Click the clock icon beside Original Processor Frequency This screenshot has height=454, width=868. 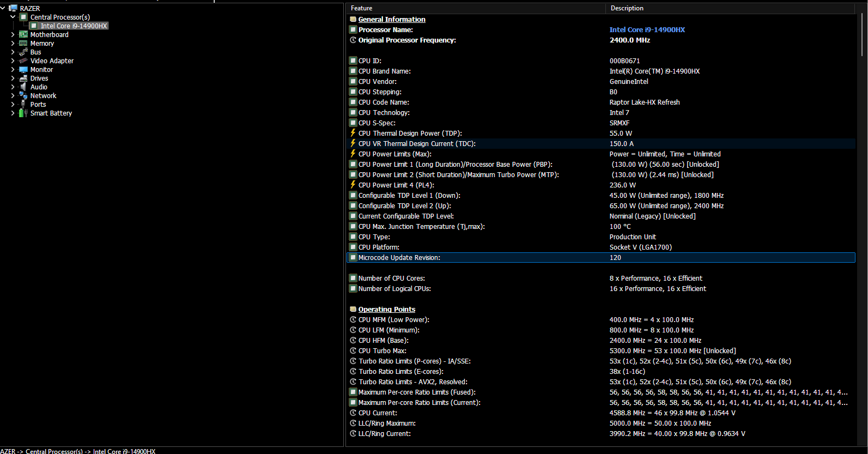coord(353,40)
